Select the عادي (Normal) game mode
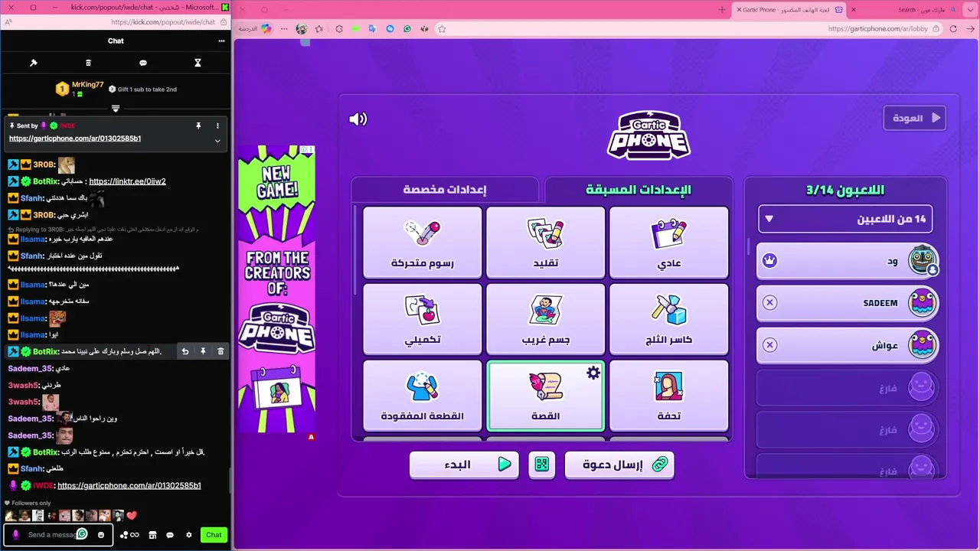 pos(668,243)
